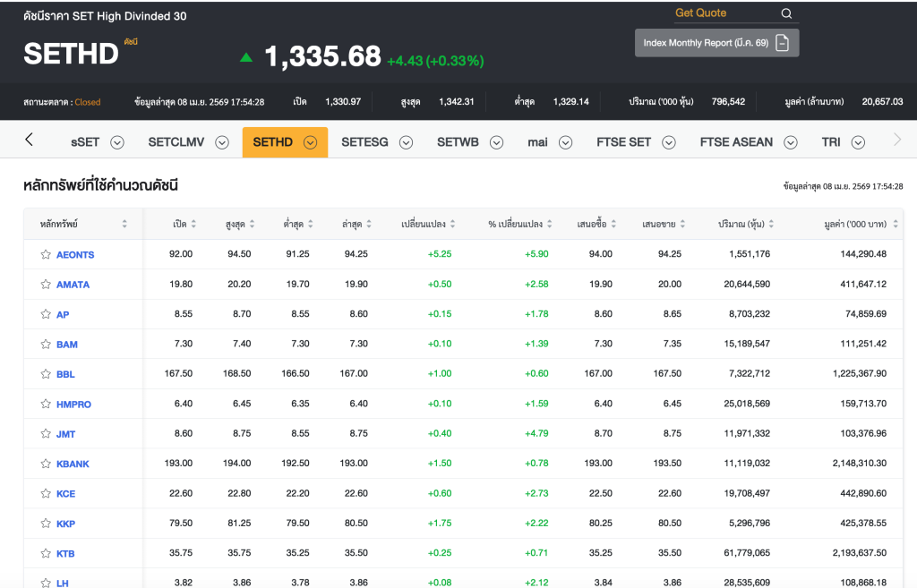Open the SETHD tab dropdown chevron

[310, 142]
